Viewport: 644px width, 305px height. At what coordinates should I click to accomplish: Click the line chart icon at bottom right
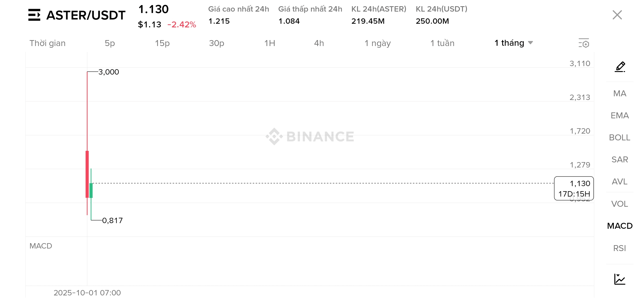620,279
